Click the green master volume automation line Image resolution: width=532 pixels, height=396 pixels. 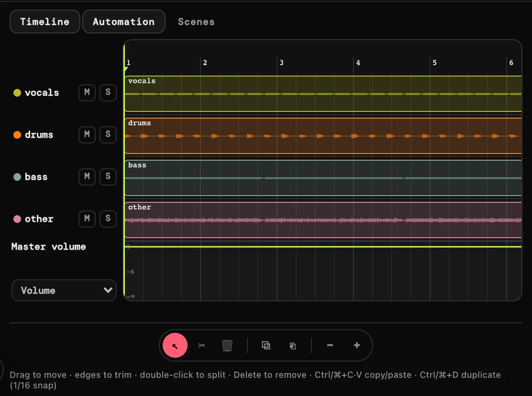tap(323, 247)
